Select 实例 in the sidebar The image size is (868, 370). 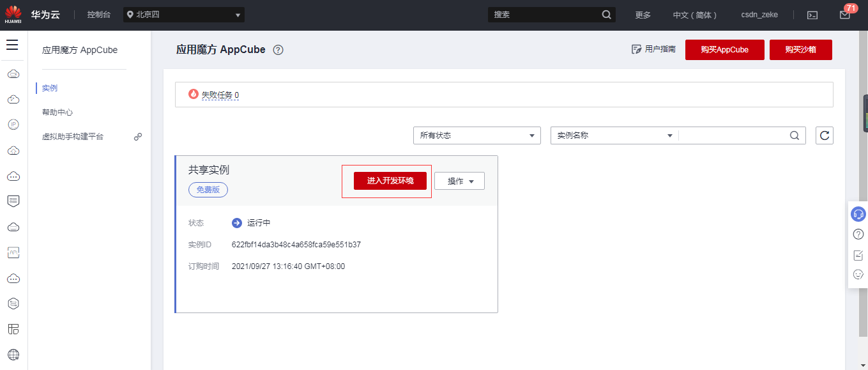[50, 88]
